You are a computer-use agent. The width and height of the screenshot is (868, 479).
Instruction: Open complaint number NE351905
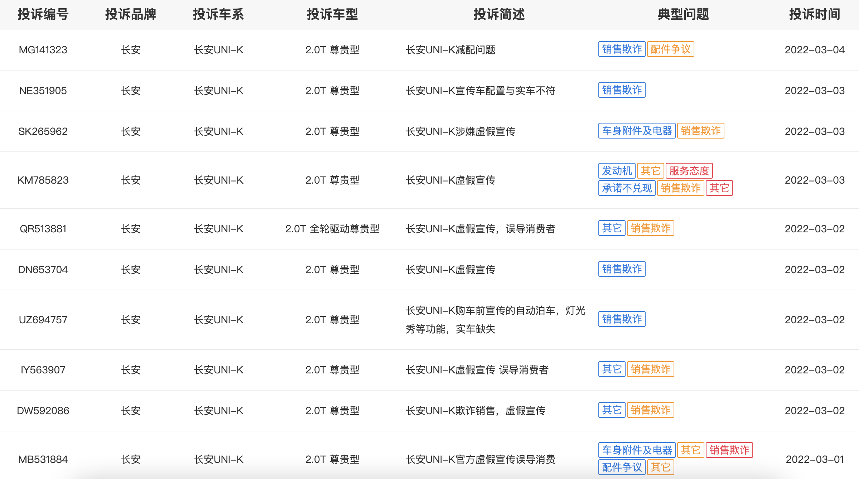pos(43,91)
